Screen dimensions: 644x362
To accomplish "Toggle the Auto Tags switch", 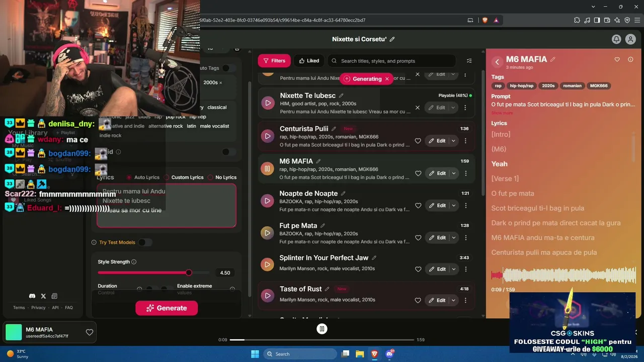I will (228, 68).
